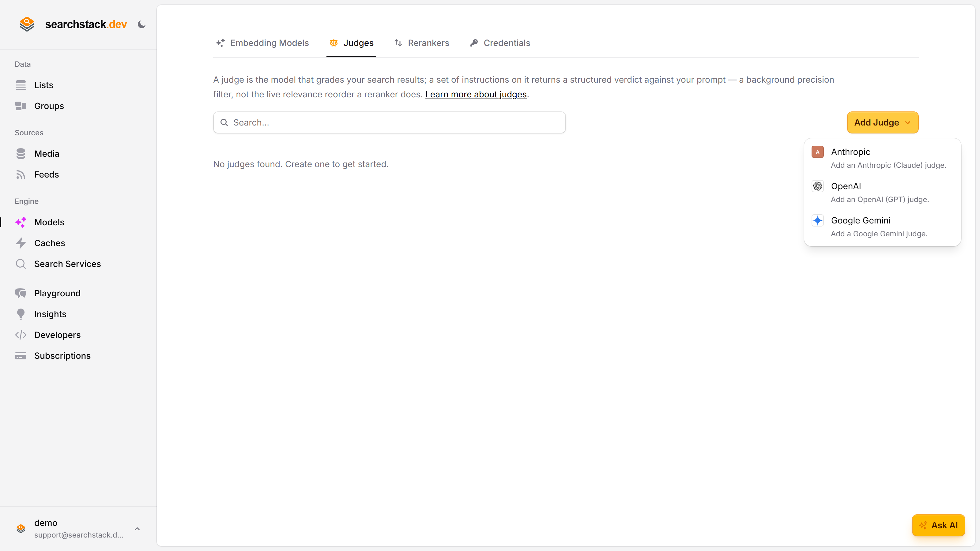Click the Data section heading
Image resolution: width=980 pixels, height=551 pixels.
pos(23,64)
